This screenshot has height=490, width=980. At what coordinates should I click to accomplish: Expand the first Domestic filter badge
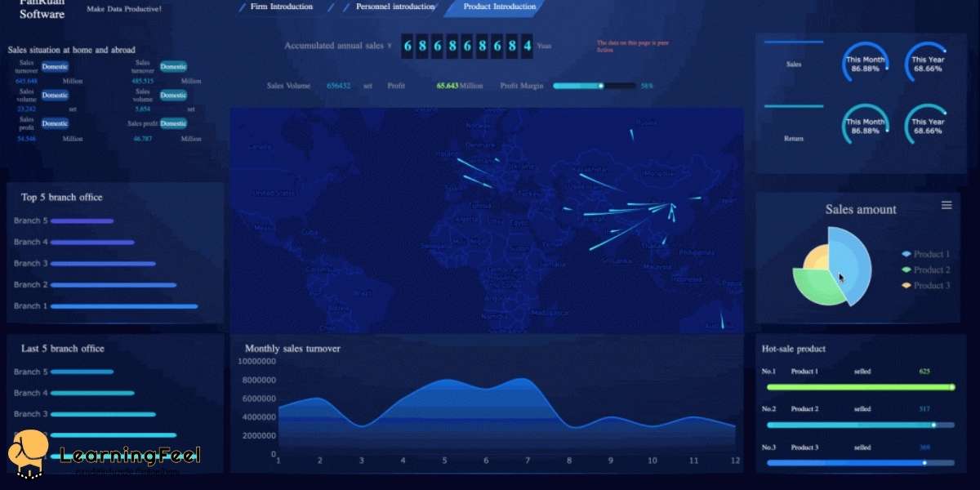[x=54, y=66]
